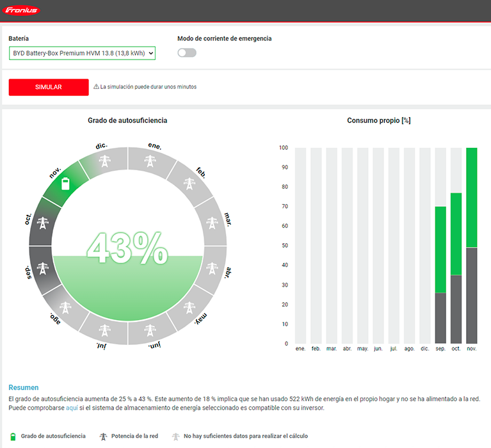The width and height of the screenshot is (491, 448).
Task: Select the October grid tower icon
Action: 43,223
